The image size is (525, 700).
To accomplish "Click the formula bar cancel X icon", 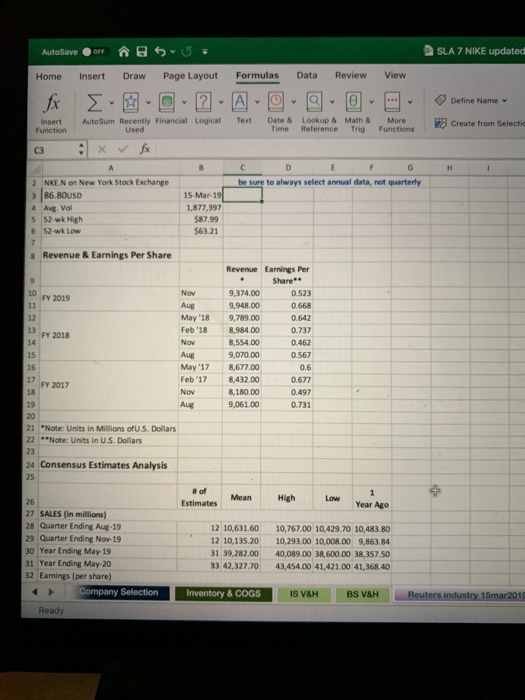I will 102,149.
